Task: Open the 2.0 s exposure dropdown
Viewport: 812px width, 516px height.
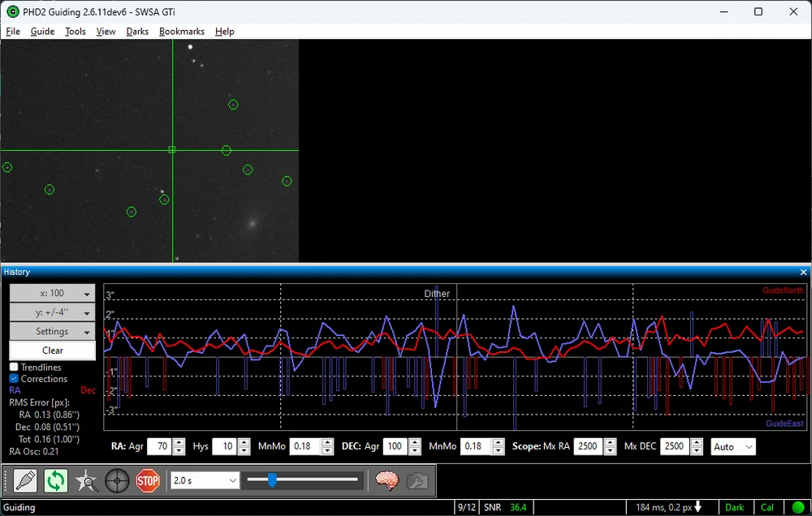Action: click(x=205, y=481)
